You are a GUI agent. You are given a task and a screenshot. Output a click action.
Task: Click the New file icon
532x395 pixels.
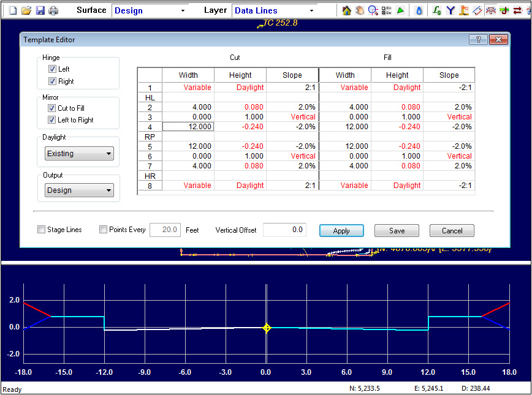(12, 10)
